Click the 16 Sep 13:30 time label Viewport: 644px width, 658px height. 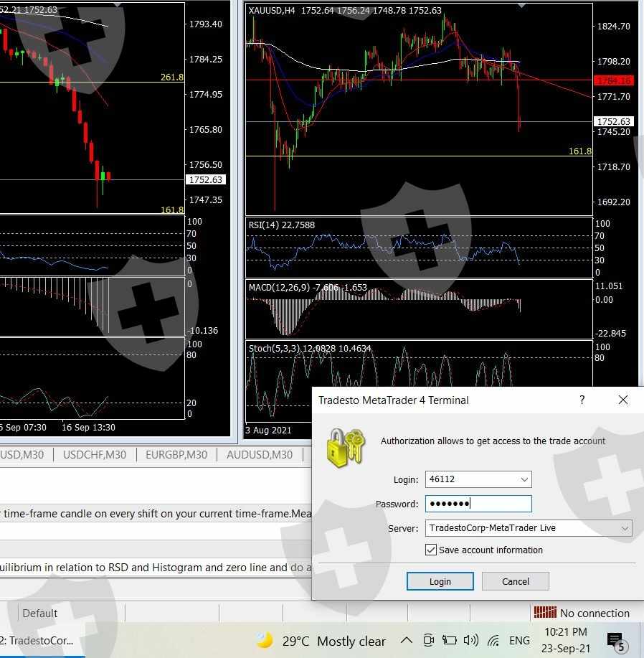pyautogui.click(x=88, y=427)
